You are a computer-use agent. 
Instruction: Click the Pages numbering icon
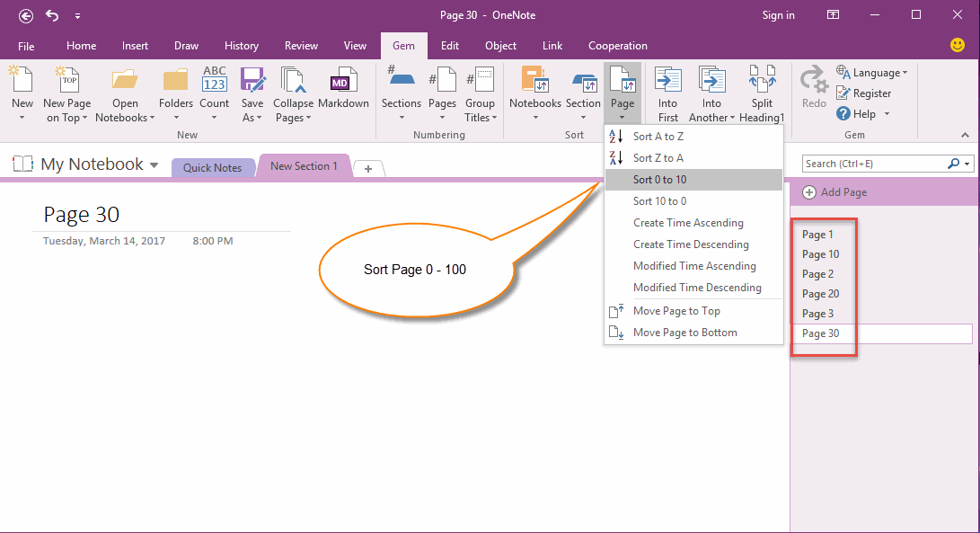(443, 80)
